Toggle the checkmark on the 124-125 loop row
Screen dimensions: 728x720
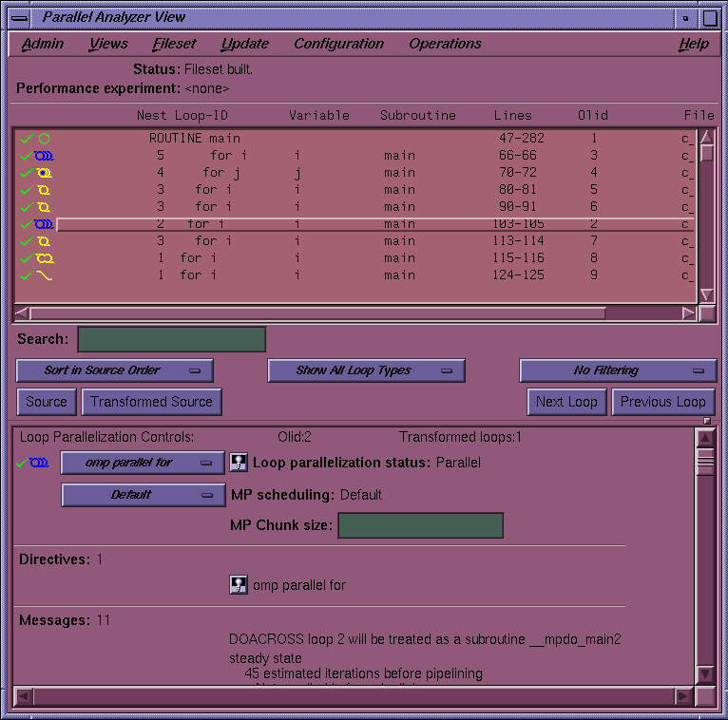pos(27,275)
